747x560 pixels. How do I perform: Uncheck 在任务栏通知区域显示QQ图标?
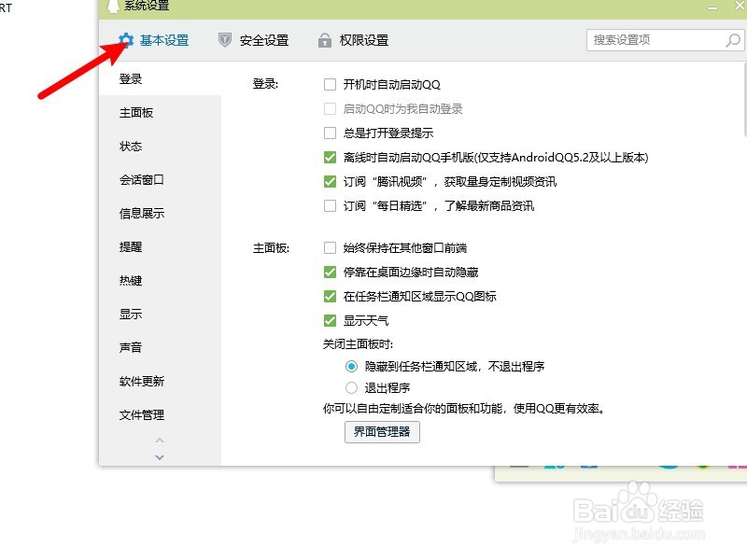(x=330, y=296)
